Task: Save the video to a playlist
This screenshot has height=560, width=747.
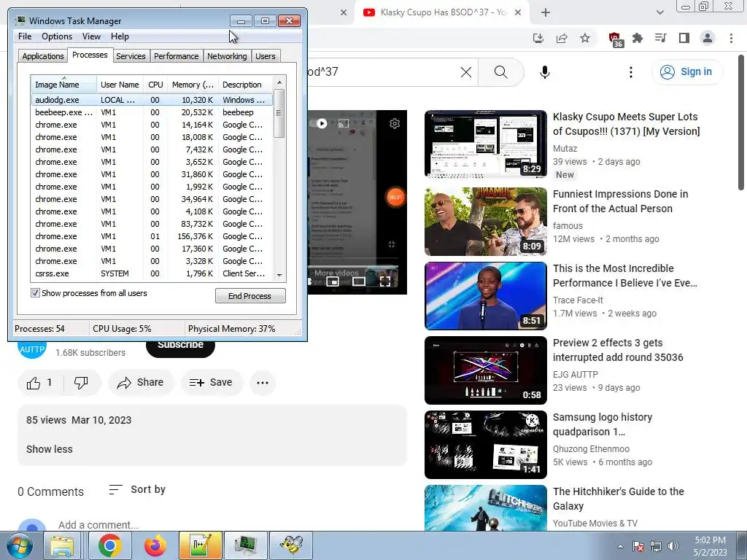Action: [211, 382]
